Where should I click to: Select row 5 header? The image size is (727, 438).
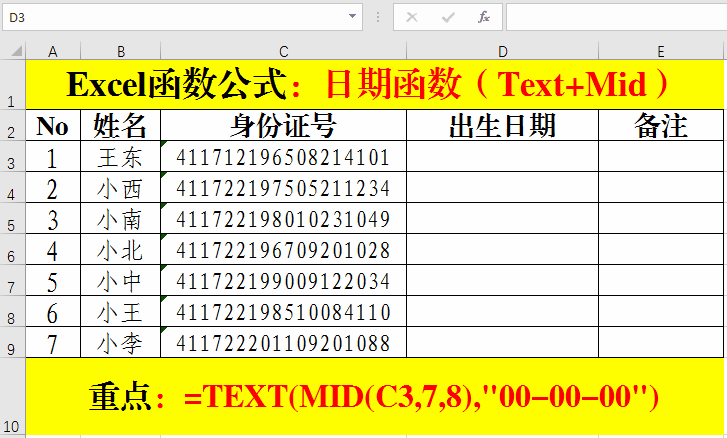(13, 218)
